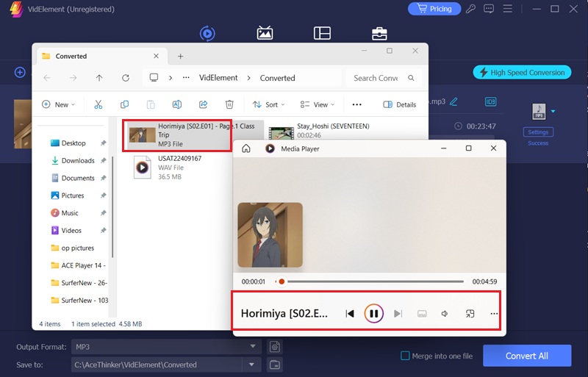Click the Next track button in Media Player
Screen dimensions: 588x377
[398, 313]
